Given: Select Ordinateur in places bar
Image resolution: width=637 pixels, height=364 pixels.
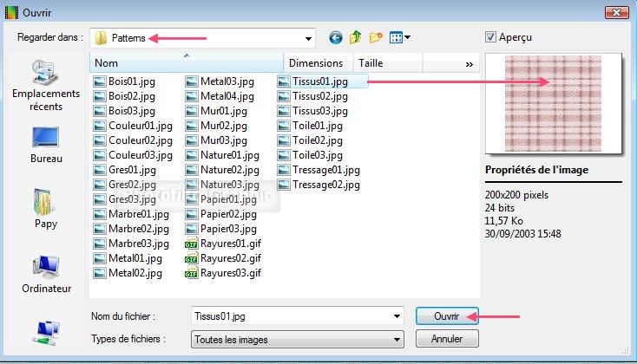Looking at the screenshot, I should 45,274.
